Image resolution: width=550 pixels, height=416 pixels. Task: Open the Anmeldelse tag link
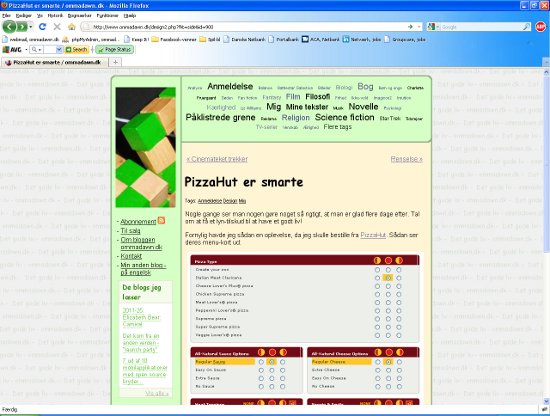click(x=230, y=86)
